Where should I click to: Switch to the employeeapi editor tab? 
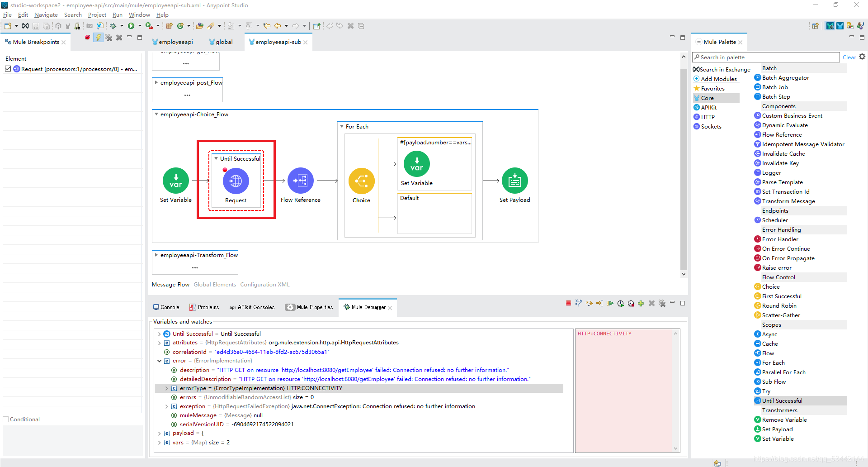(173, 42)
